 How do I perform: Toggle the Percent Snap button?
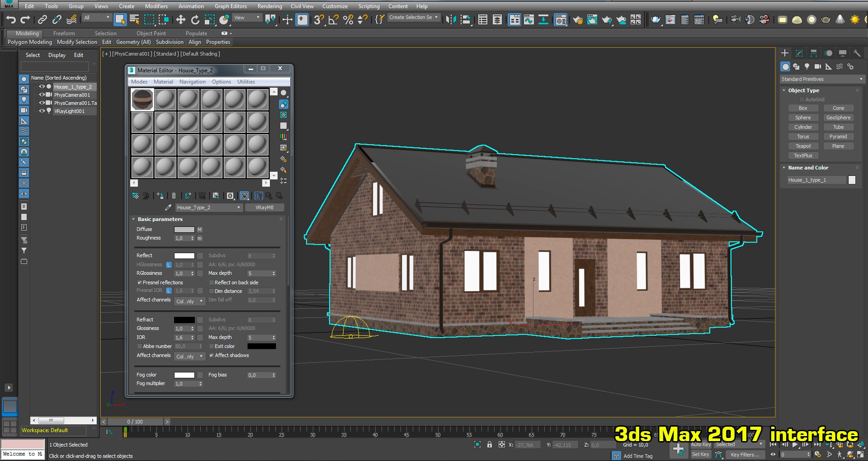tap(348, 19)
